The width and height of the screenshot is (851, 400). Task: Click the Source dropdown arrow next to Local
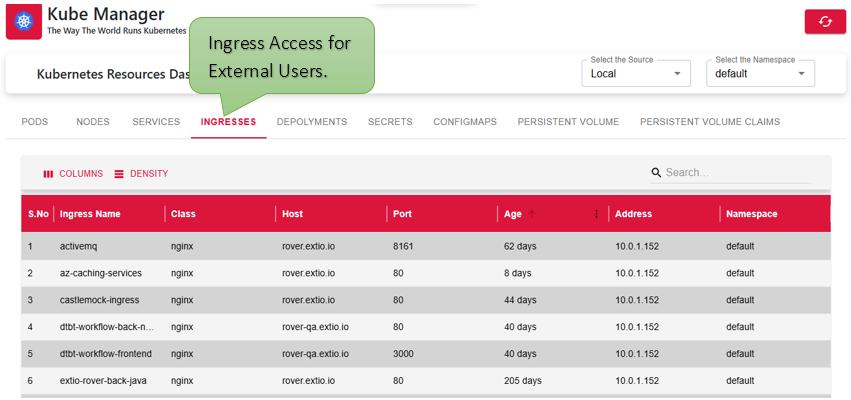tap(677, 74)
